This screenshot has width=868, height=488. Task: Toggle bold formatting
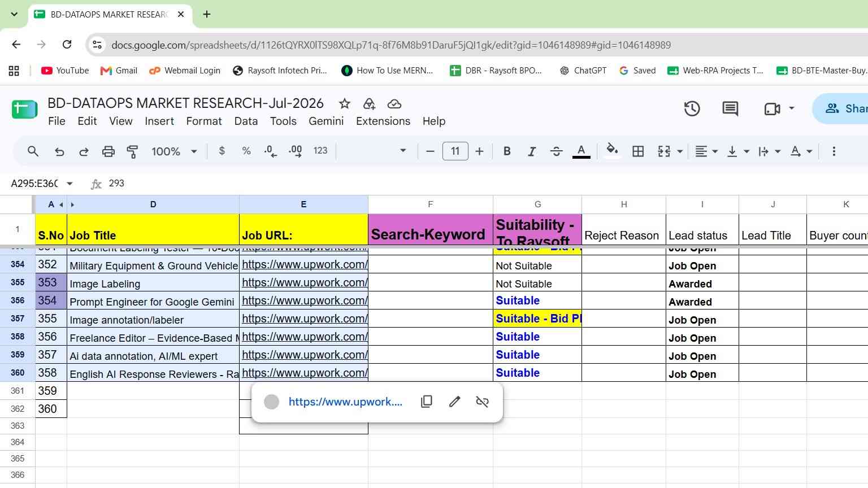click(x=507, y=151)
